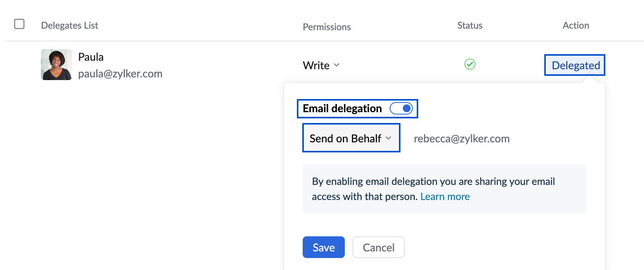Click the Cancel button
644x270 pixels.
coord(378,247)
